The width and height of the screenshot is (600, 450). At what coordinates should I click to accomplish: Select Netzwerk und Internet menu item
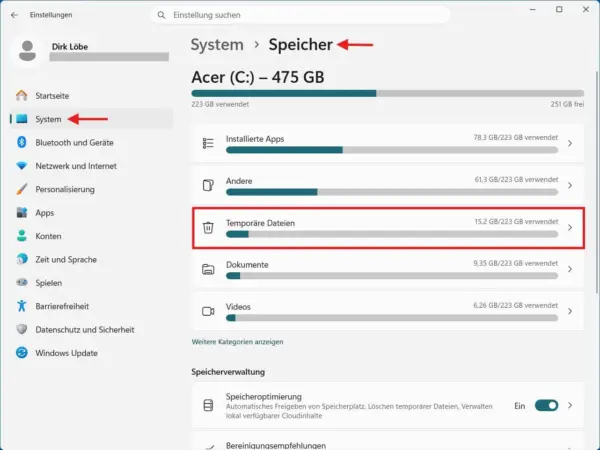click(91, 166)
